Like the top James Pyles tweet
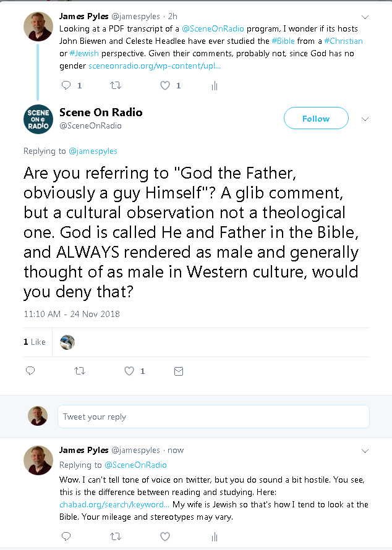 [x=165, y=86]
